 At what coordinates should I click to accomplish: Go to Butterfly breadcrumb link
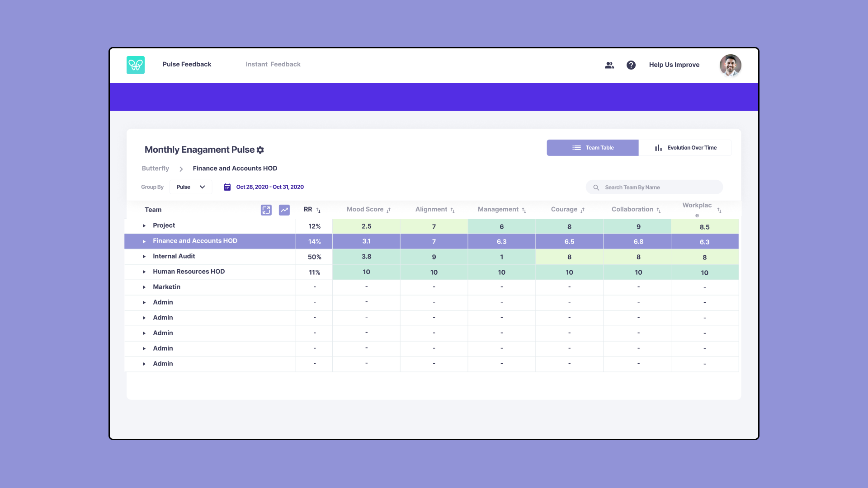click(155, 169)
